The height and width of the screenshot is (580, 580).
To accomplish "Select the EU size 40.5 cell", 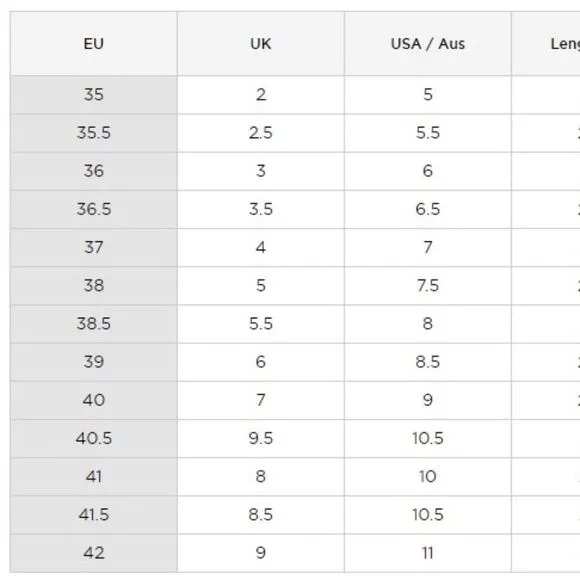I will pyautogui.click(x=94, y=438).
